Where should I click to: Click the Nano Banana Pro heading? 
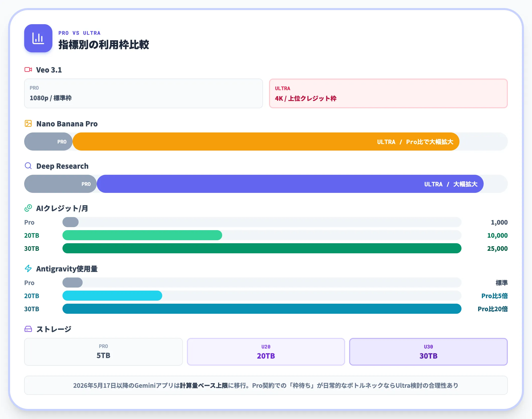tap(67, 124)
